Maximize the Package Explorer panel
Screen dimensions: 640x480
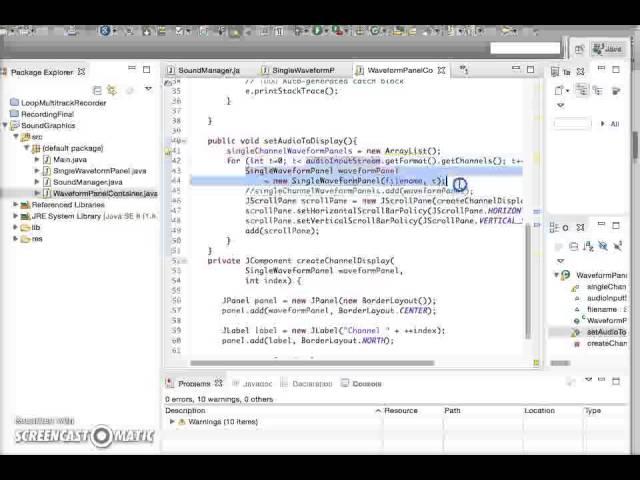(146, 70)
